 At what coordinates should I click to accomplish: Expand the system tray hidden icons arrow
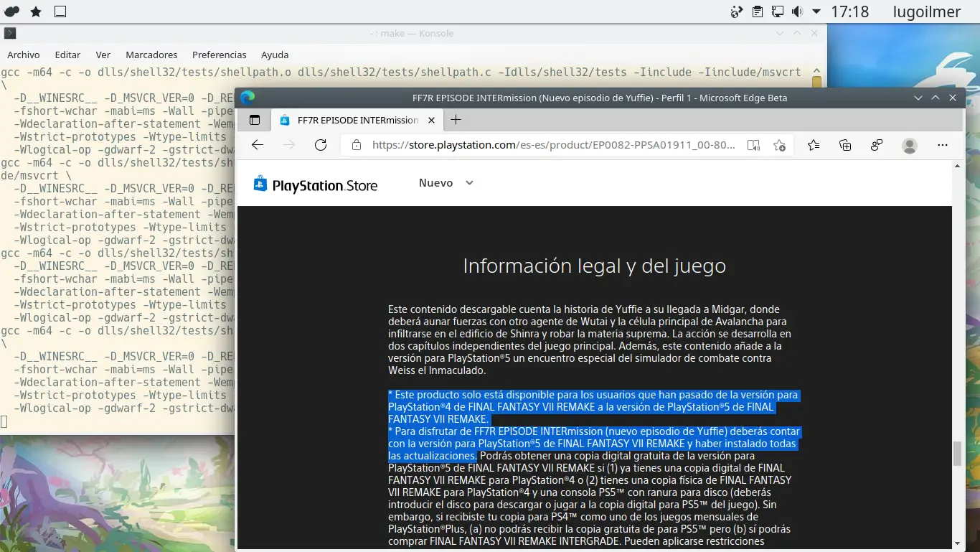pyautogui.click(x=816, y=11)
